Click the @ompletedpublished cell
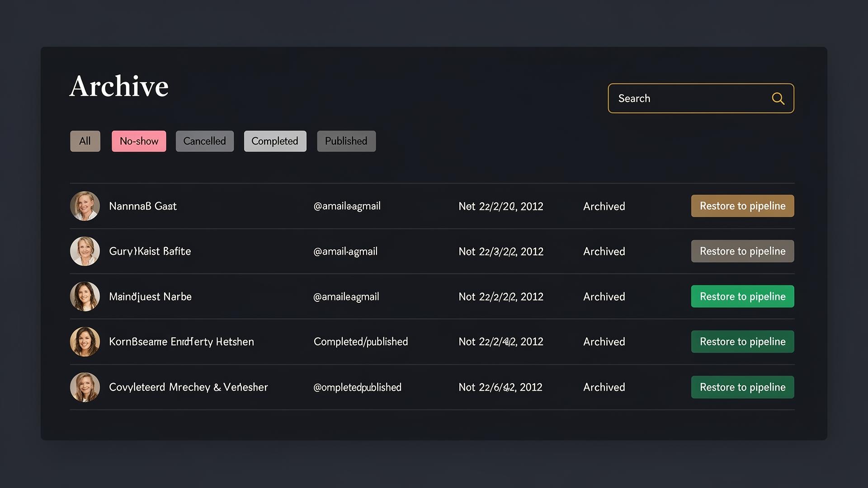Viewport: 868px width, 488px height. tap(357, 388)
